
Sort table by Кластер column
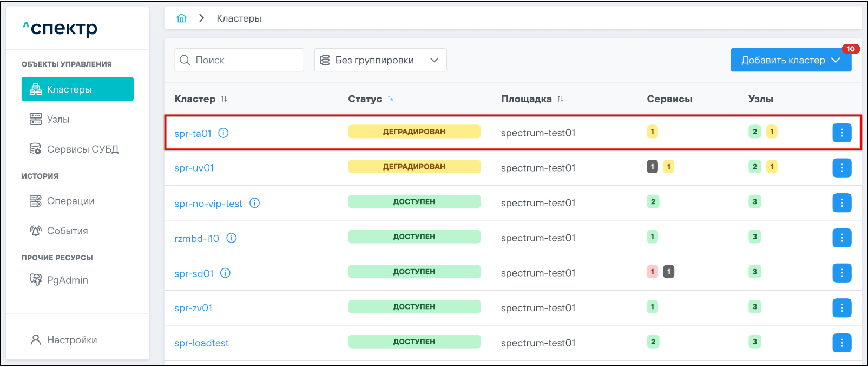(x=224, y=99)
